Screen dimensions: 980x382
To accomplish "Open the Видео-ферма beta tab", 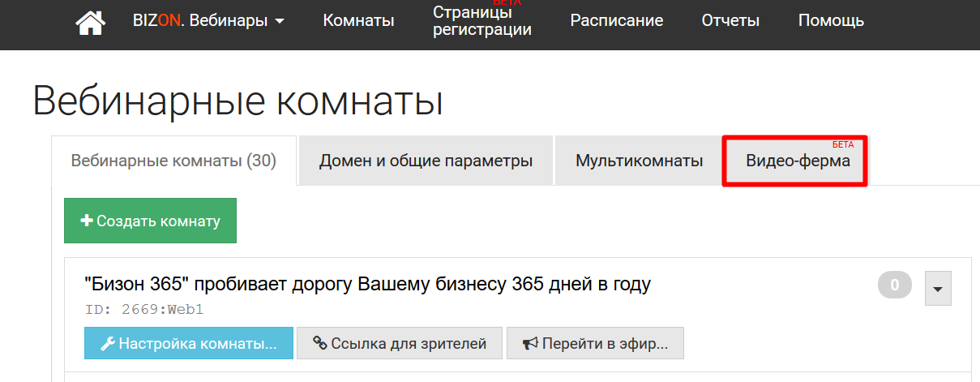I will (x=798, y=161).
